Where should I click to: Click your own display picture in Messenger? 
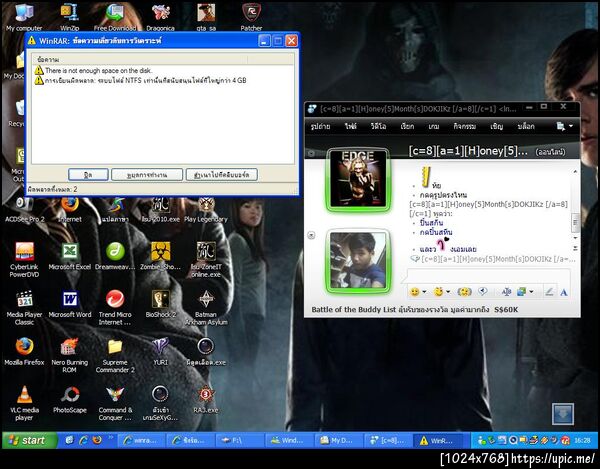[x=358, y=261]
